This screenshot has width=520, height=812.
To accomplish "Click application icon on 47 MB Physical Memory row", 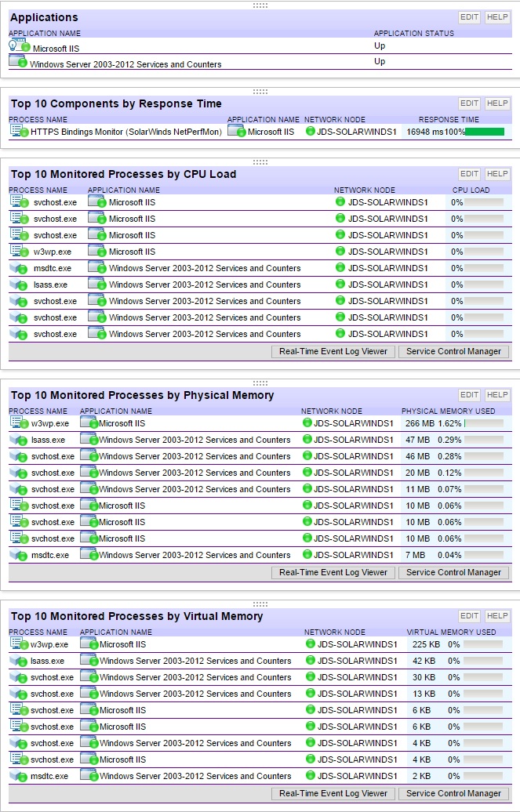I will click(x=89, y=439).
